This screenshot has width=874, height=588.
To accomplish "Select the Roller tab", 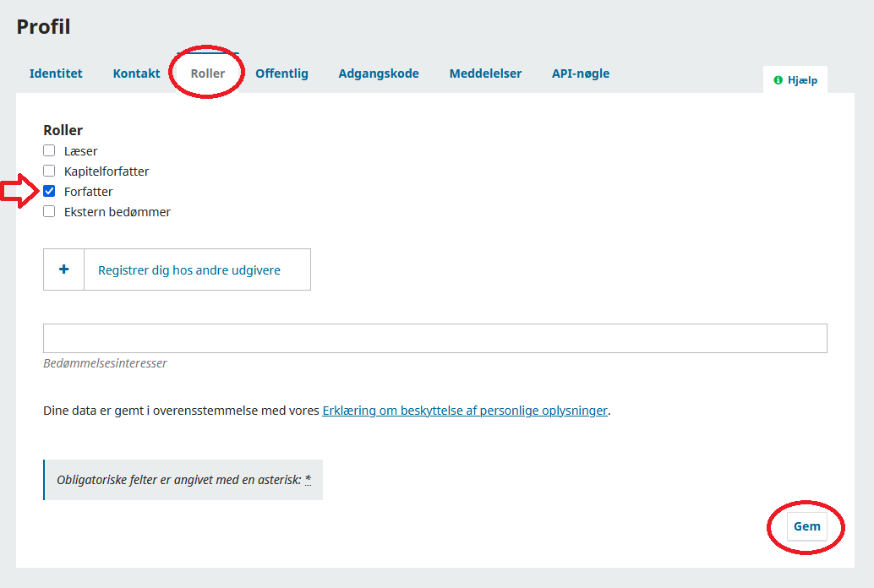I will click(x=208, y=73).
